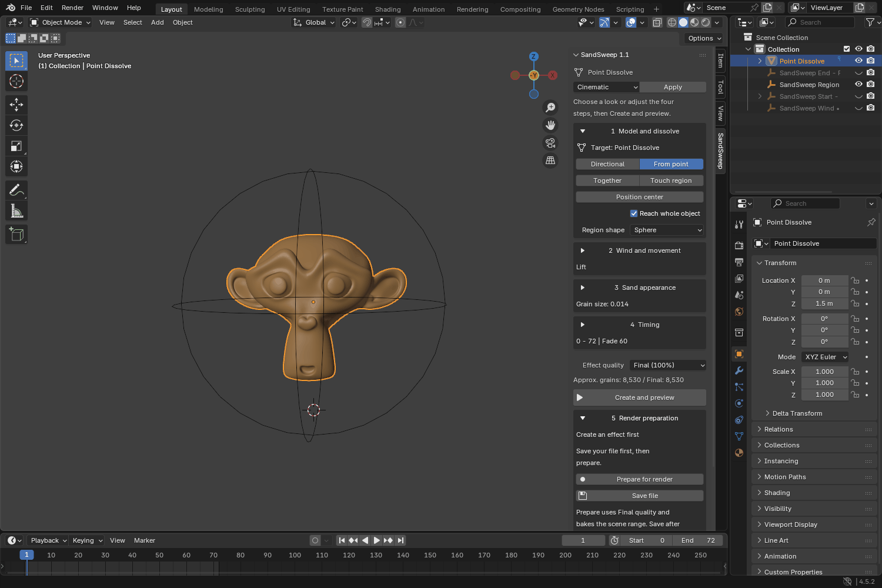
Task: Click Prepare for render button
Action: [640, 479]
